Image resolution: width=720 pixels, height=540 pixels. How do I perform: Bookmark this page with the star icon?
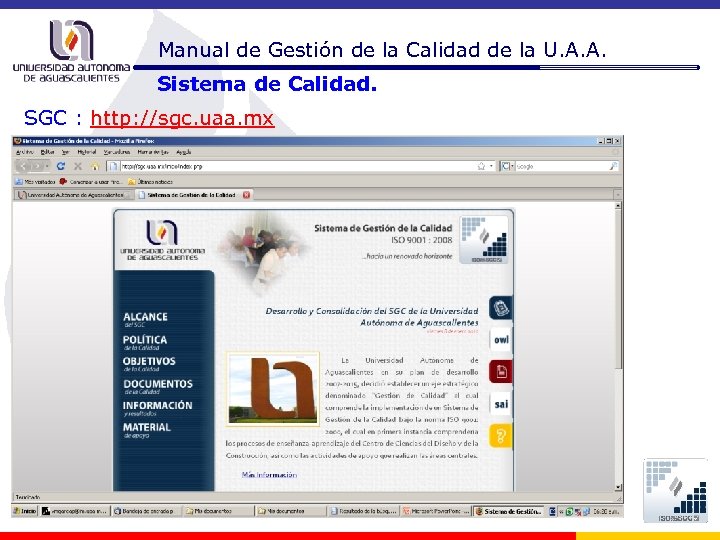481,166
